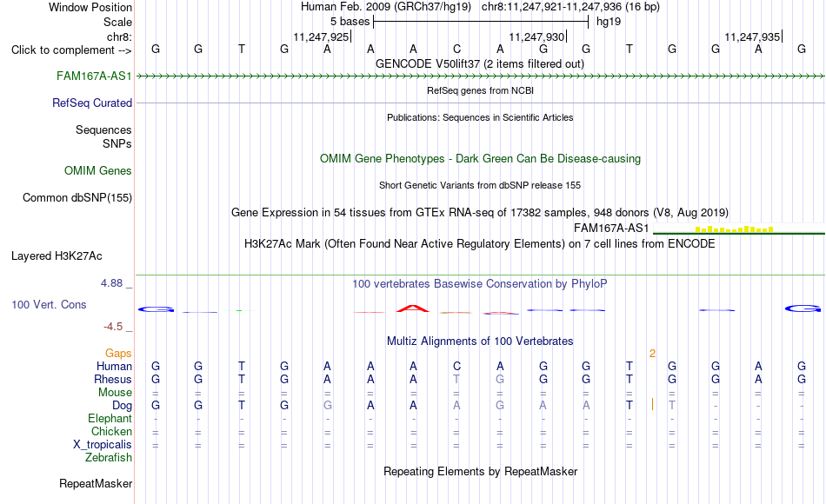Click base C in the Human alignment row

point(456,366)
